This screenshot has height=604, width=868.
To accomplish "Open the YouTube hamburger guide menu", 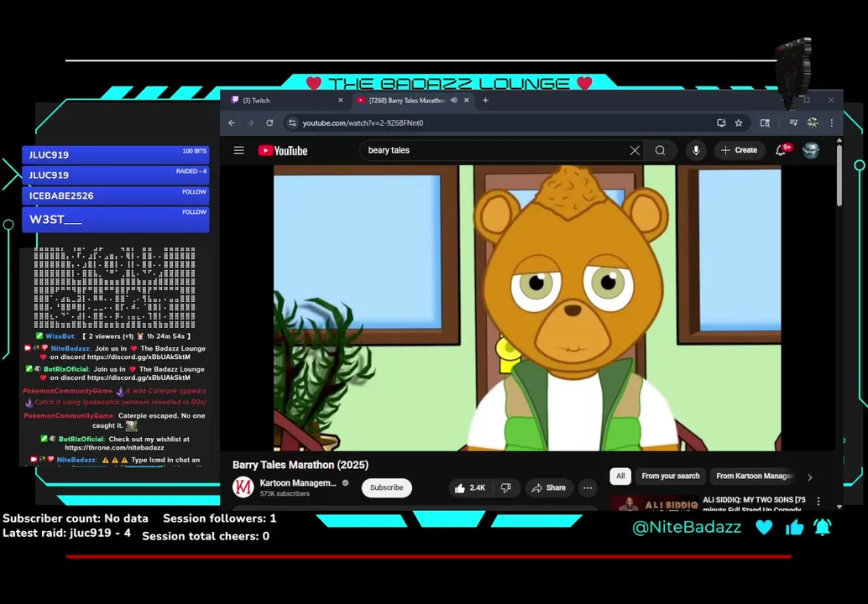I will click(x=238, y=150).
